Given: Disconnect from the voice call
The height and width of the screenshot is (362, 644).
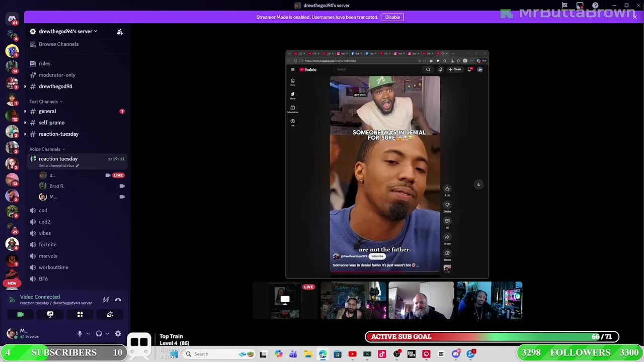Looking at the screenshot, I should [x=118, y=300].
